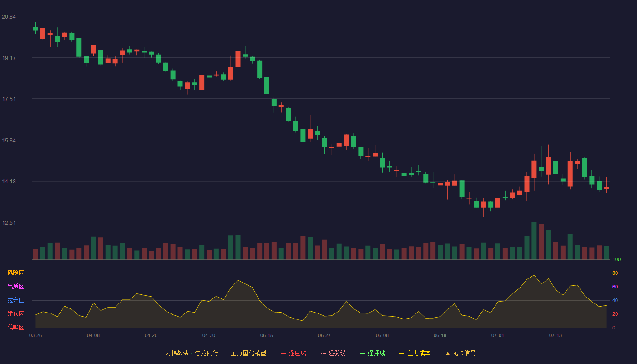The image size is (637, 364).
Task: Click the 07-01 date label
Action: (498, 335)
